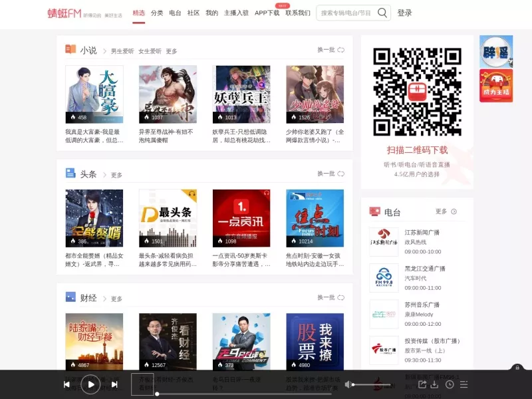Open the 一点资讯 cover
The width and height of the screenshot is (532, 399).
coord(241,218)
